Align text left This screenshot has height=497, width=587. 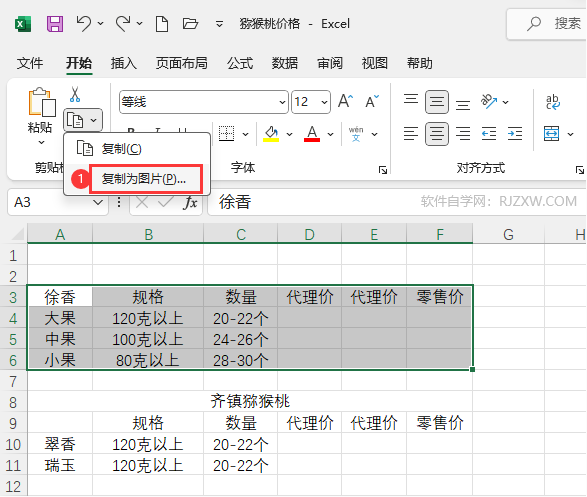point(411,134)
